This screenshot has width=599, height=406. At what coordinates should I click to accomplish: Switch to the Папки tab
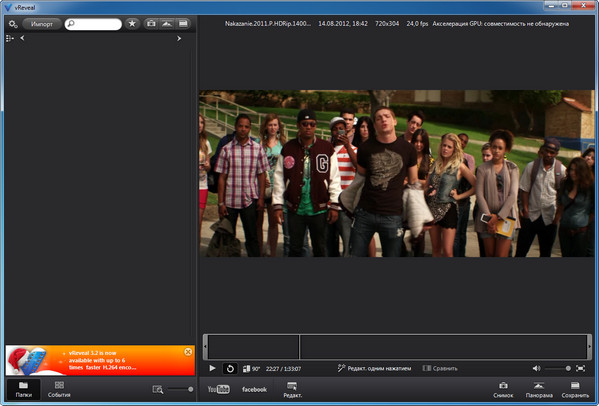click(24, 389)
